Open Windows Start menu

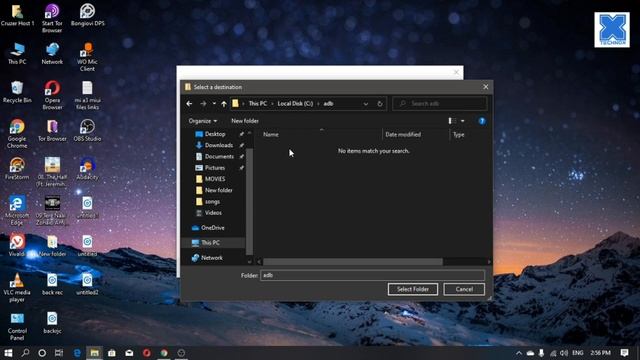tap(8, 353)
